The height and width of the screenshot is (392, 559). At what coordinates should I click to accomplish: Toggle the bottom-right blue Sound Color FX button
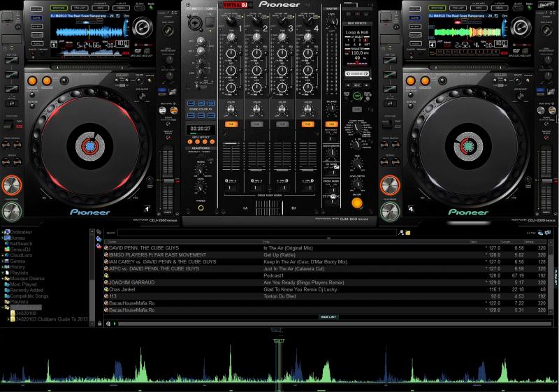pyautogui.click(x=211, y=115)
